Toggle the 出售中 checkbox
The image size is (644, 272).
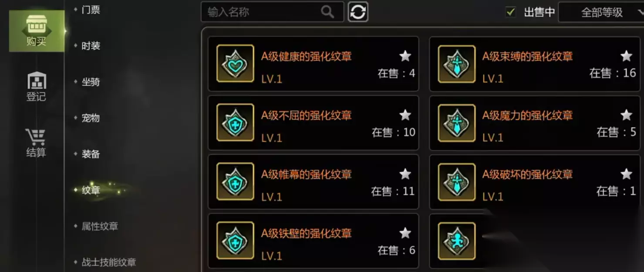[511, 12]
